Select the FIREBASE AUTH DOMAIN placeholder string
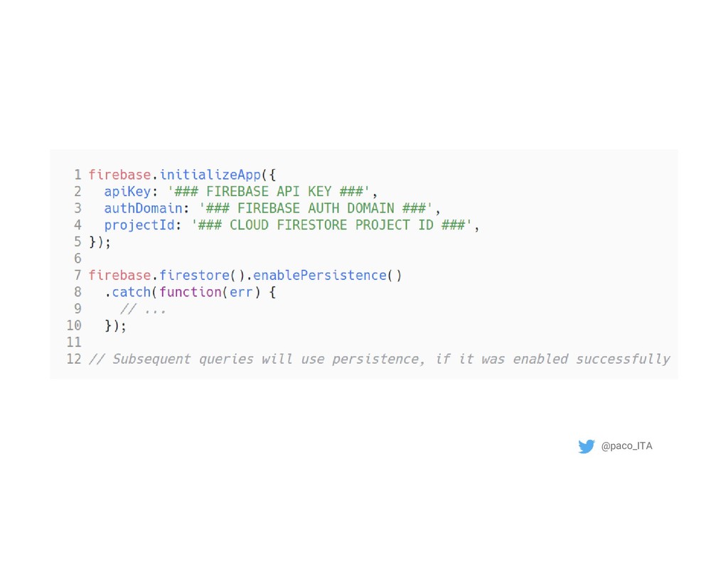Screen dimensions: 728x562 click(318, 208)
